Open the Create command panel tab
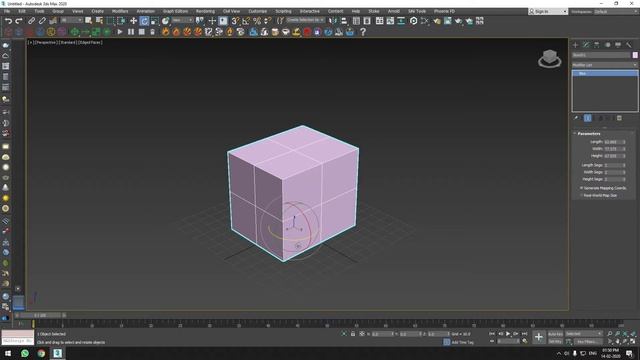The height and width of the screenshot is (360, 640). tap(576, 45)
